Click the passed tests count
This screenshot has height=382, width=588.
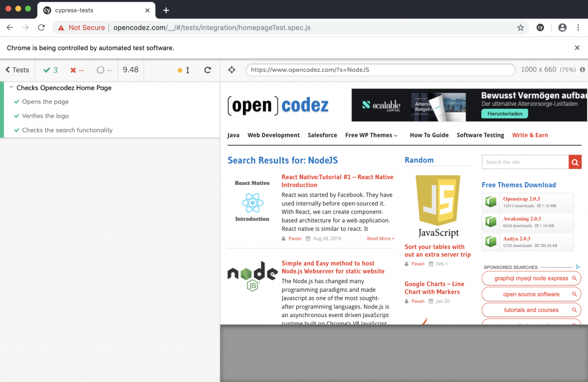tap(51, 70)
